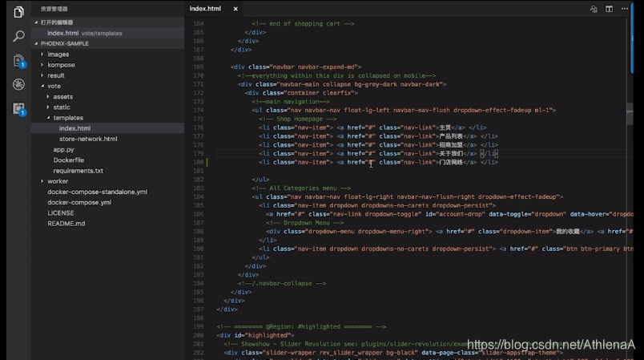Image resolution: width=644 pixels, height=360 pixels.
Task: Open the LICENSE file
Action: [107, 213]
